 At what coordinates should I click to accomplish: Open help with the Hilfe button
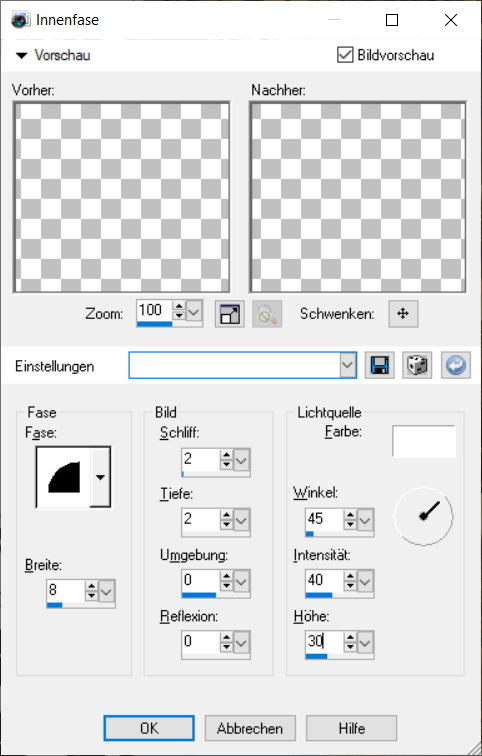pyautogui.click(x=351, y=728)
